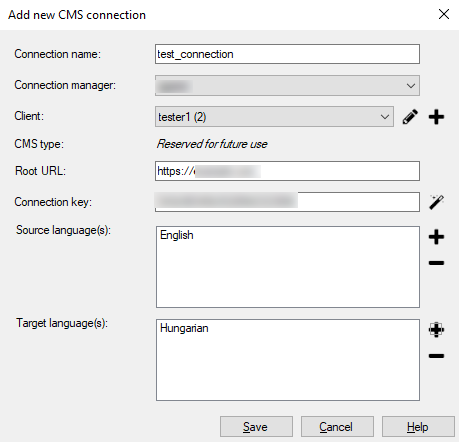The width and height of the screenshot is (459, 442).
Task: Add a new client with plus icon
Action: (436, 117)
